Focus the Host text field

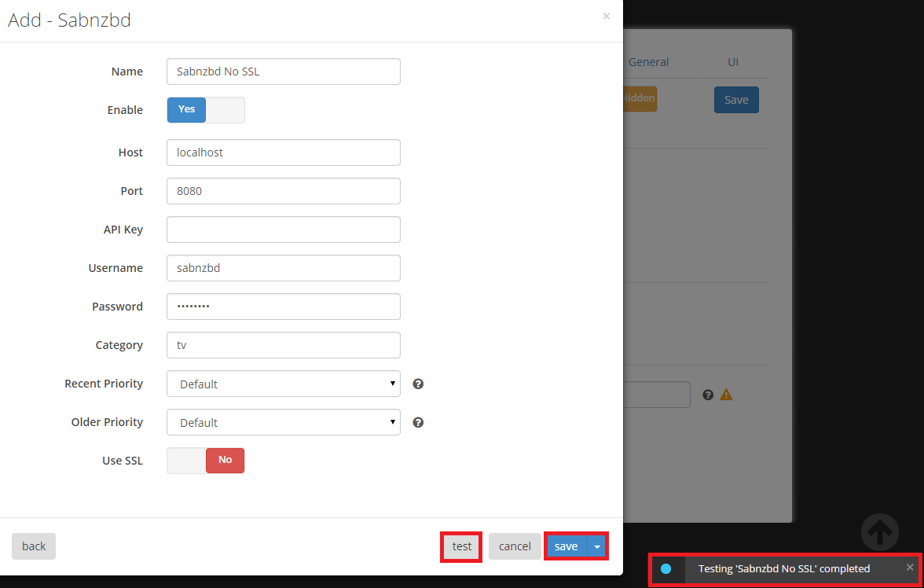(283, 153)
